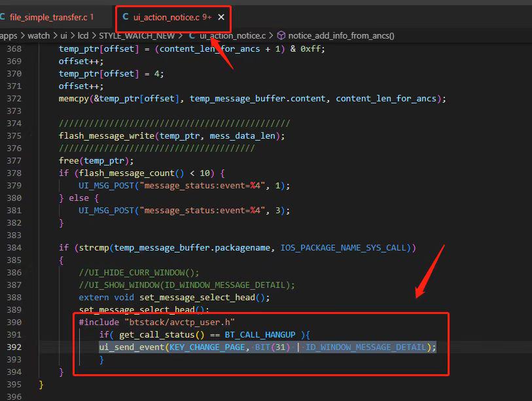532x401 pixels.
Task: Open the notice_add_info_from_ancs() breadcrumb symbol
Action: coord(341,35)
